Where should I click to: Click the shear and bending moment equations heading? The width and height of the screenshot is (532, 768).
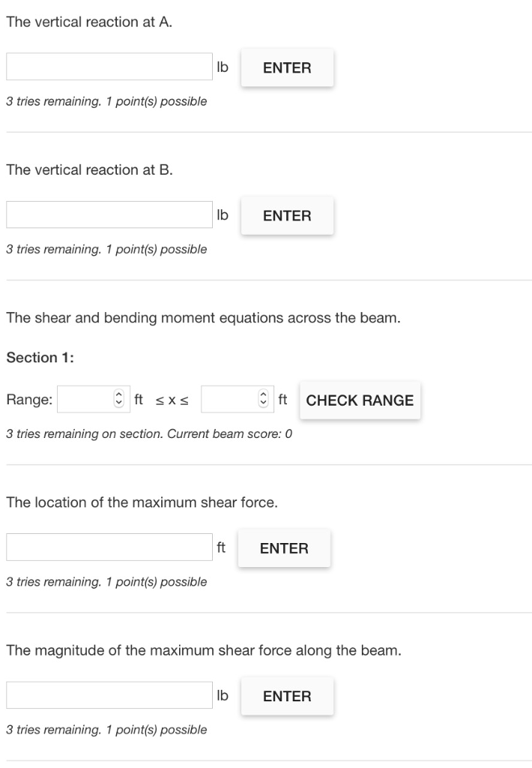tap(203, 318)
